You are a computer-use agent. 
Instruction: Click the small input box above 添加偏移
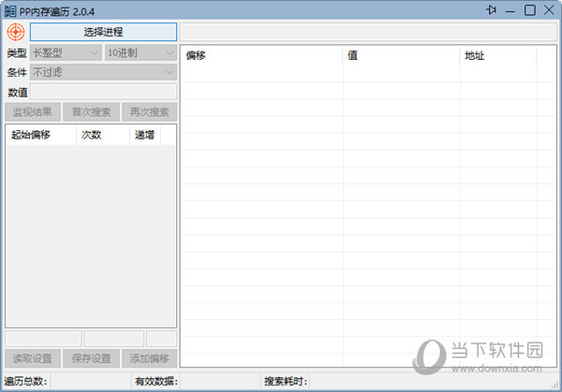pyautogui.click(x=161, y=339)
